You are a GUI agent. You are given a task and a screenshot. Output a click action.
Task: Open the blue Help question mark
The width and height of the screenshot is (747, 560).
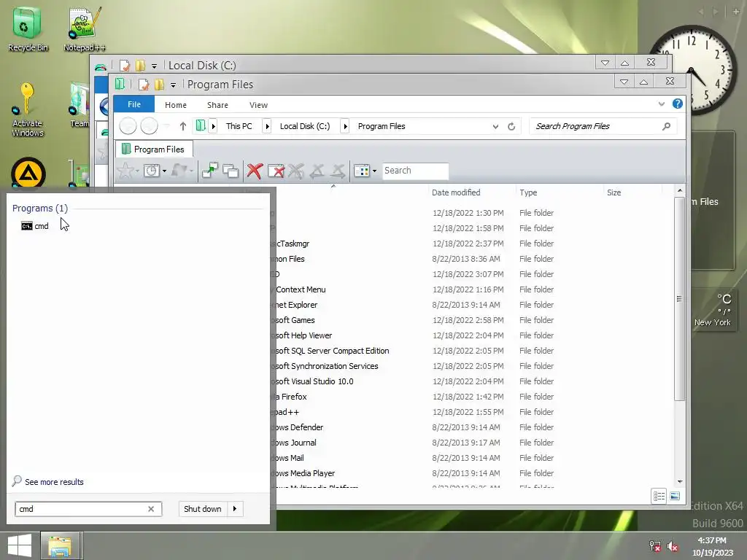pos(678,104)
